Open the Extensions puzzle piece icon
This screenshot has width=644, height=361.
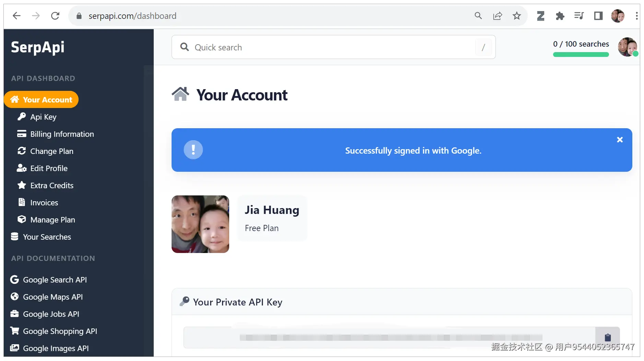coord(560,16)
